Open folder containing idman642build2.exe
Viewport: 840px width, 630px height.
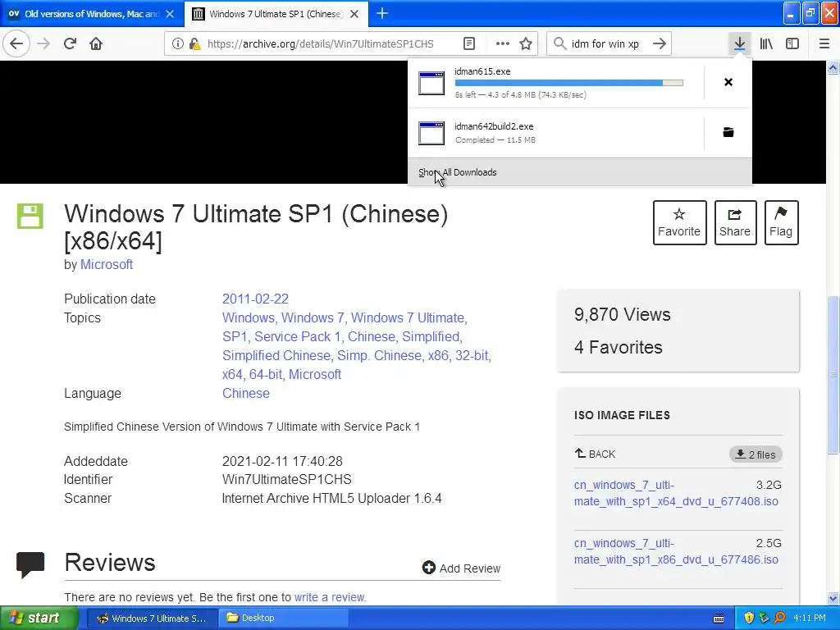pos(728,132)
